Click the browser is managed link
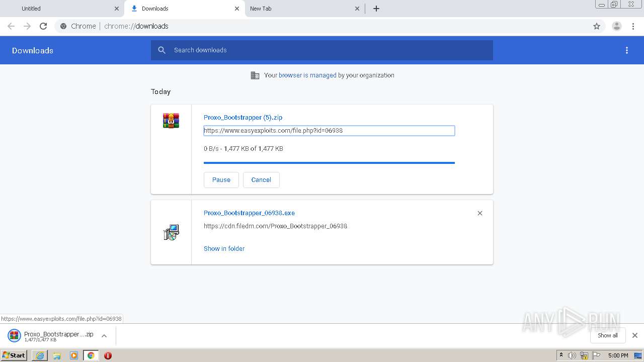 pyautogui.click(x=307, y=75)
